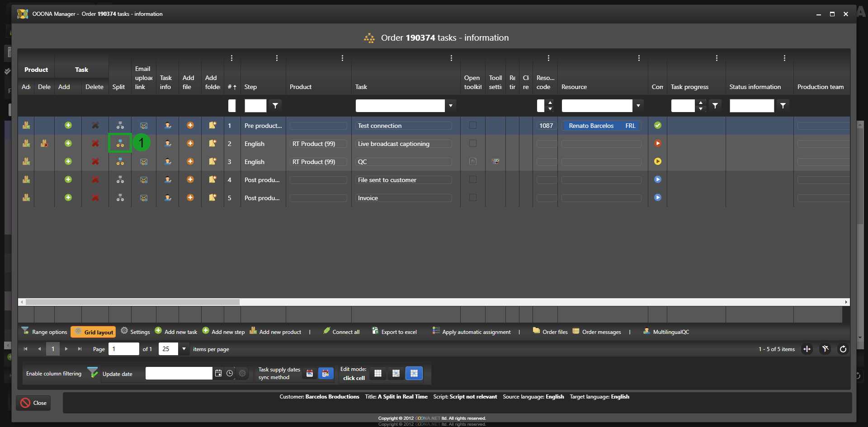Tick Open toolkit checkbox for Live broadcast captioning
Viewport: 868px width, 427px height.
(x=473, y=143)
